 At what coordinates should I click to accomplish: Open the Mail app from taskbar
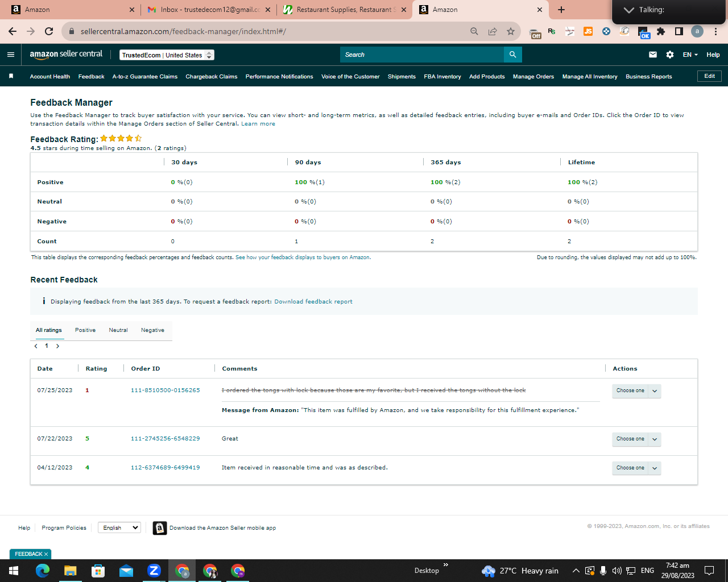tap(126, 571)
